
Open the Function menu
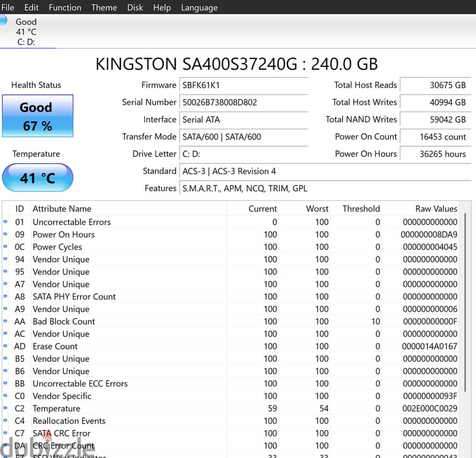click(65, 7)
